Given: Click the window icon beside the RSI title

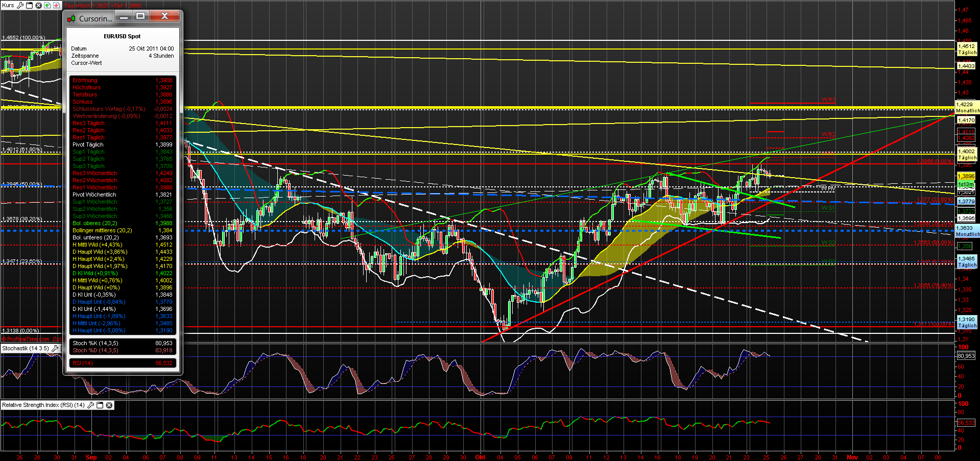Looking at the screenshot, I should 100,405.
